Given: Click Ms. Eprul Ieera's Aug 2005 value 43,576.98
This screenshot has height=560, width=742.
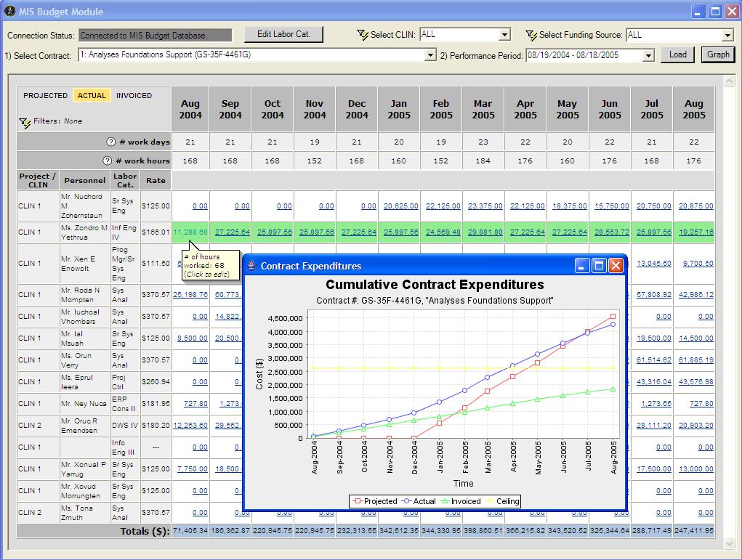Looking at the screenshot, I should (x=695, y=382).
